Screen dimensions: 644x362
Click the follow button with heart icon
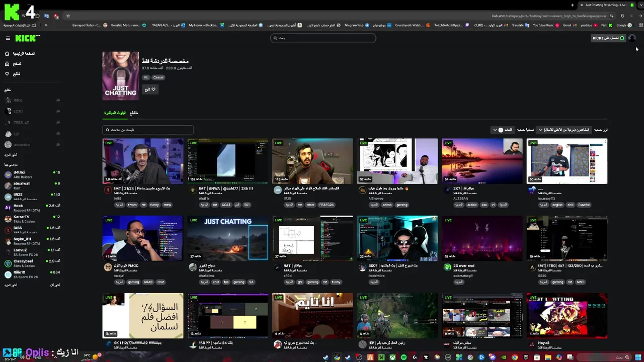150,89
